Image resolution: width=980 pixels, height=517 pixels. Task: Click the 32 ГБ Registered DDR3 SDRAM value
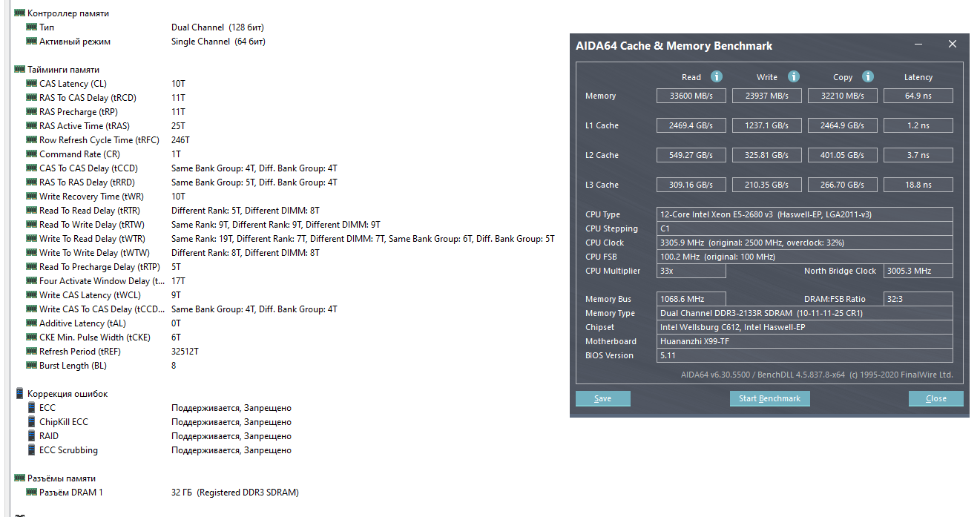235,493
